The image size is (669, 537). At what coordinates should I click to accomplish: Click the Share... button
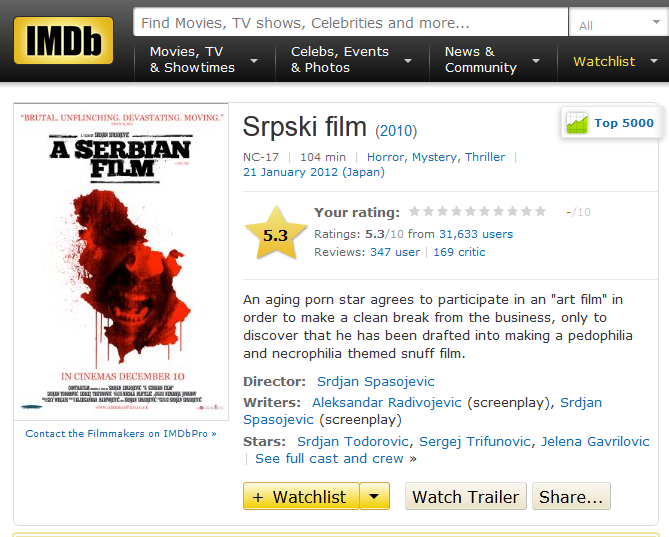(571, 496)
